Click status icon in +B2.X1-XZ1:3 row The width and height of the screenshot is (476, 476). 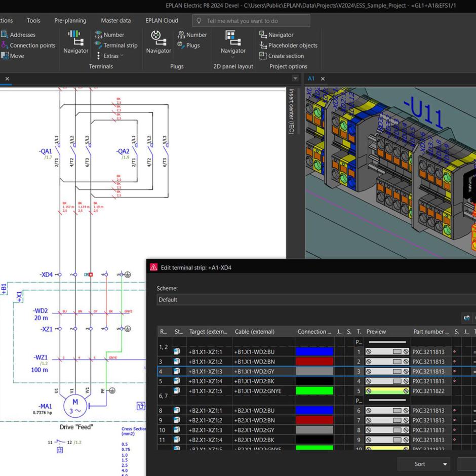(x=177, y=429)
